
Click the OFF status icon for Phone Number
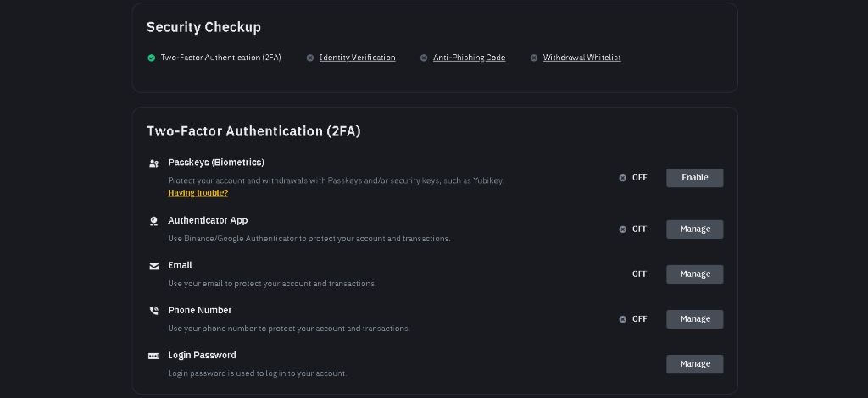pos(623,319)
